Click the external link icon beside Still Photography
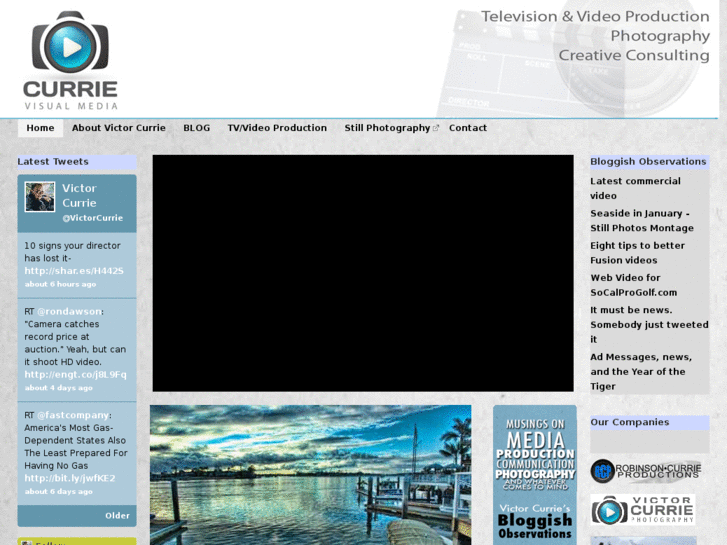The image size is (727, 545). [x=436, y=128]
